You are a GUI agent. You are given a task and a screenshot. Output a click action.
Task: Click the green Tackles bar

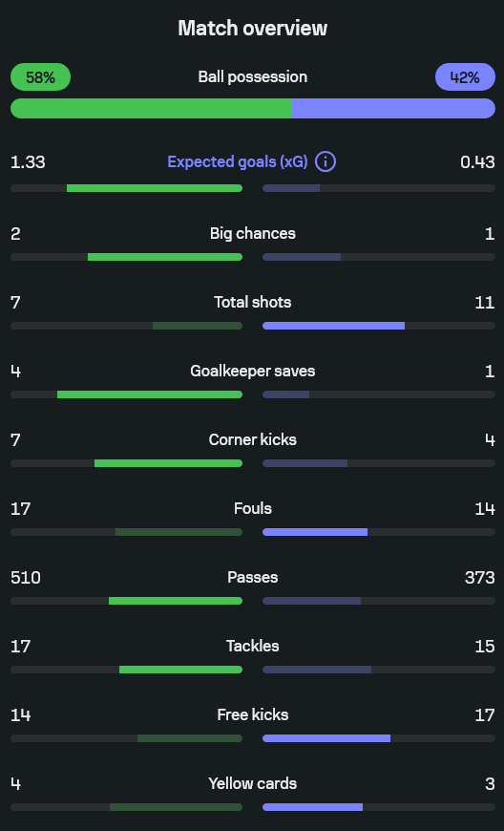pyautogui.click(x=181, y=670)
